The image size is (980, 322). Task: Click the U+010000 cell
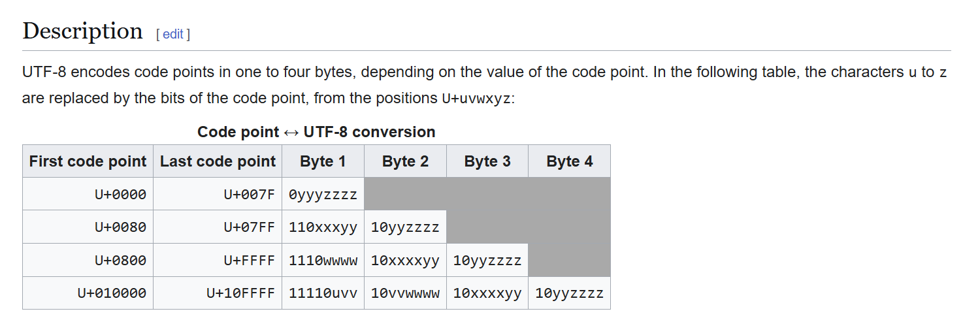pyautogui.click(x=112, y=293)
